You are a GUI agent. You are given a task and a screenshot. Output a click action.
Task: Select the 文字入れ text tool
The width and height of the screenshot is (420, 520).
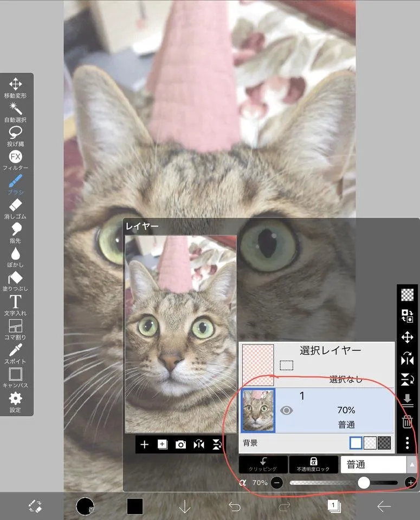point(15,305)
